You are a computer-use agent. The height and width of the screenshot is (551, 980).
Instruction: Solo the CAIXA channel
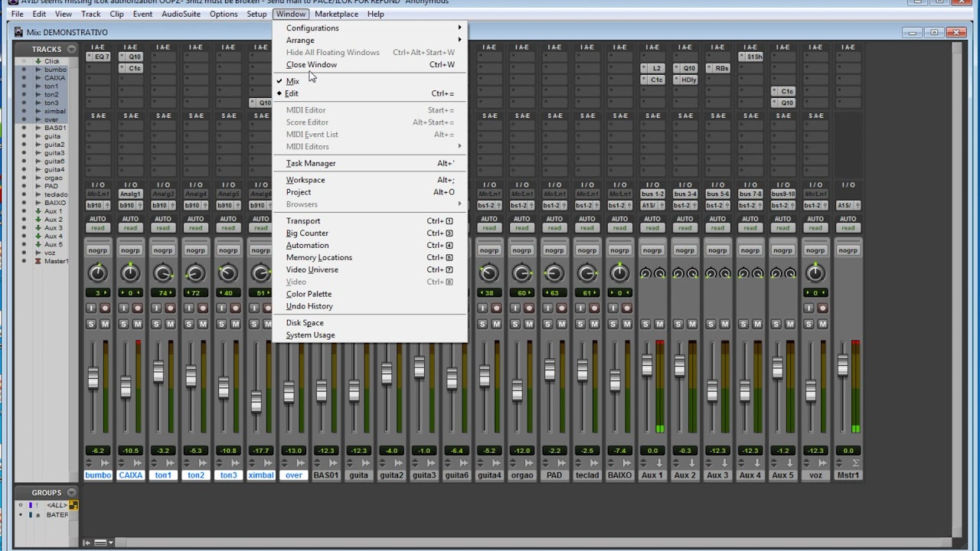point(123,324)
